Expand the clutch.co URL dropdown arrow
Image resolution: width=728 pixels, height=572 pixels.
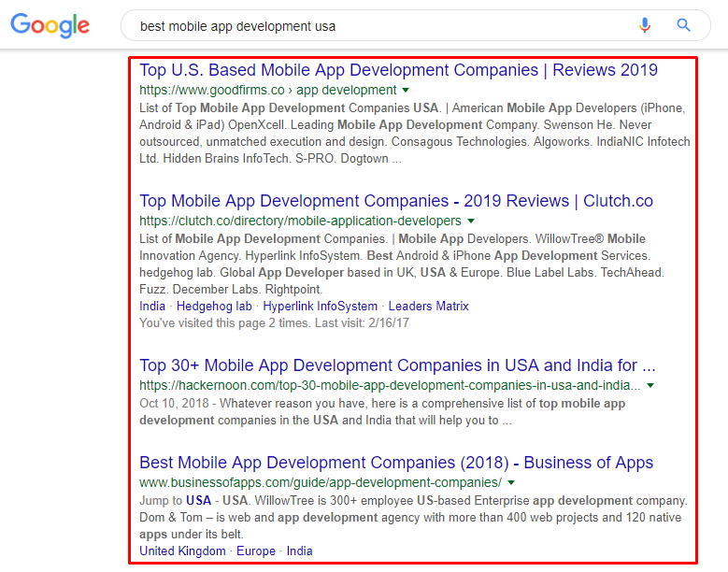click(x=471, y=221)
